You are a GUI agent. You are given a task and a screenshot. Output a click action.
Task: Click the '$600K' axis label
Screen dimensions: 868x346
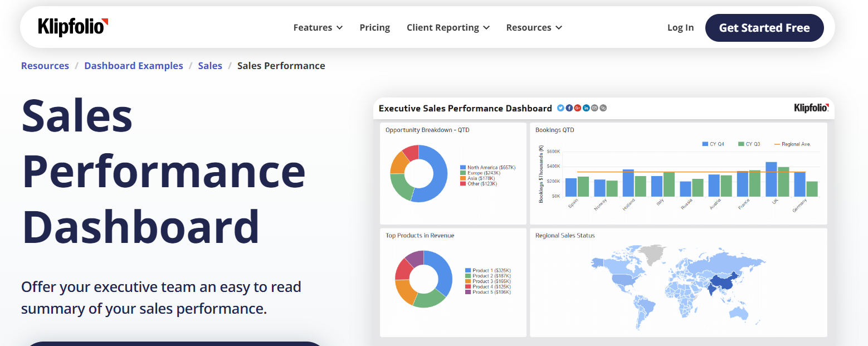[x=553, y=151]
